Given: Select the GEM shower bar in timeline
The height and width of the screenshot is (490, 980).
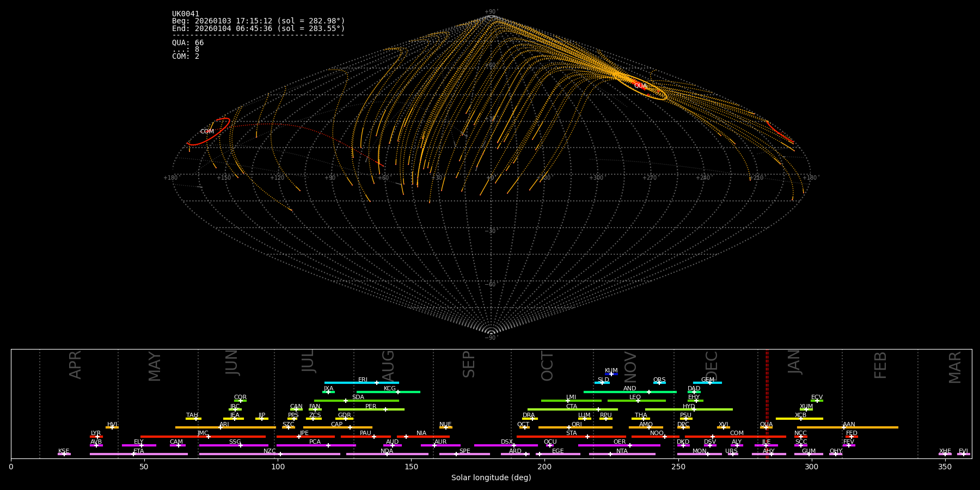Looking at the screenshot, I should tap(707, 383).
